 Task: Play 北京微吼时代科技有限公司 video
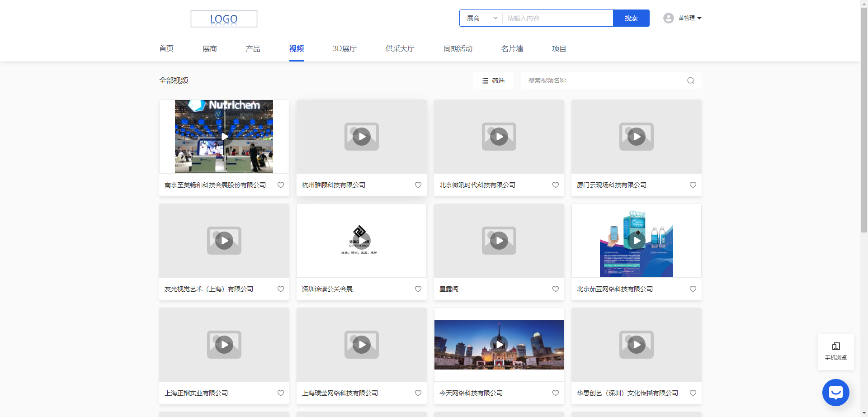pyautogui.click(x=499, y=137)
